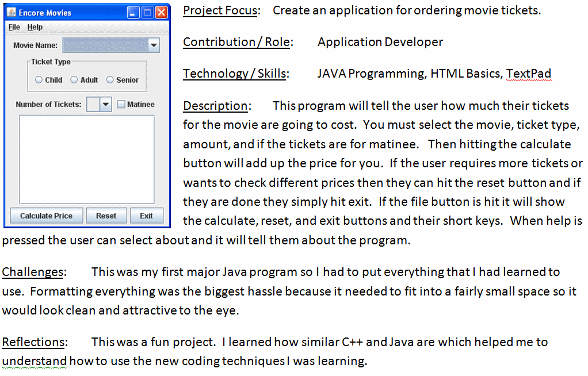Enable the Matinee checkbox

click(x=121, y=104)
